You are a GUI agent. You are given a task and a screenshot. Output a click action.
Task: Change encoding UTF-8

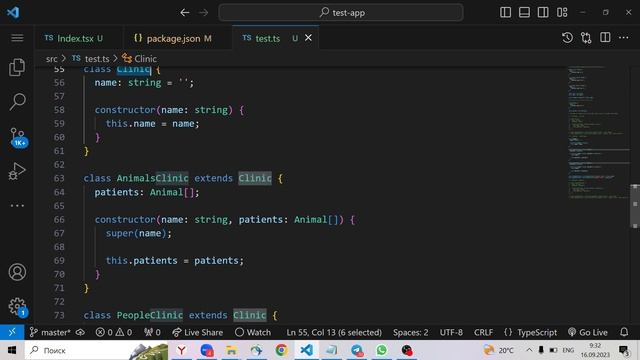451,332
